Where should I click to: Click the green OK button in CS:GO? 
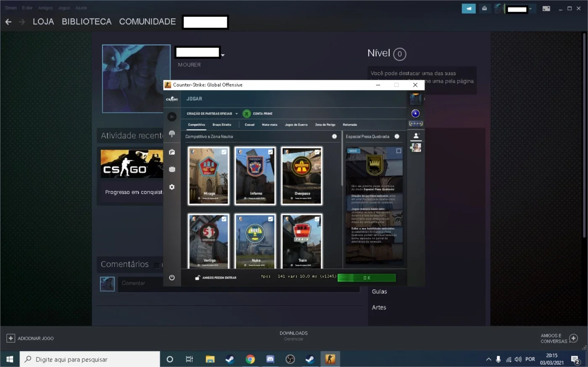click(x=367, y=278)
